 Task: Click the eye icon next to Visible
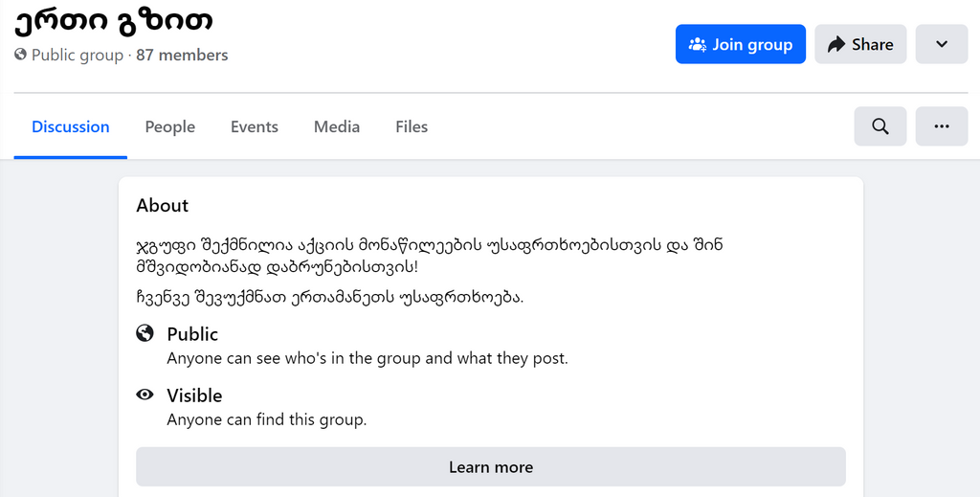[x=145, y=395]
